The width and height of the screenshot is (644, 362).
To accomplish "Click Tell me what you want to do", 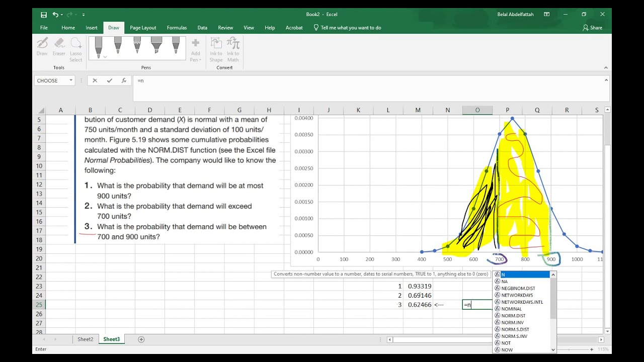I will pyautogui.click(x=347, y=28).
